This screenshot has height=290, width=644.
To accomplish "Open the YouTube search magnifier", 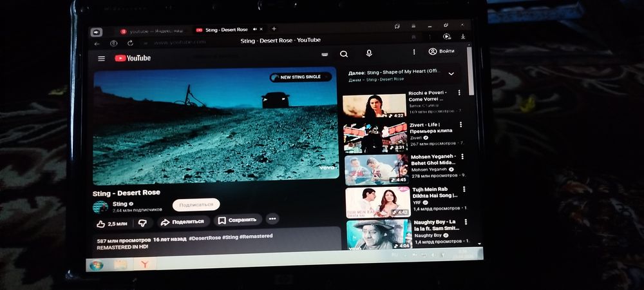I will 344,53.
